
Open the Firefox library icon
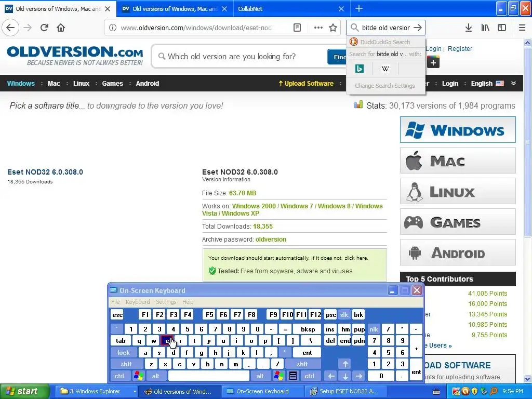point(485,28)
